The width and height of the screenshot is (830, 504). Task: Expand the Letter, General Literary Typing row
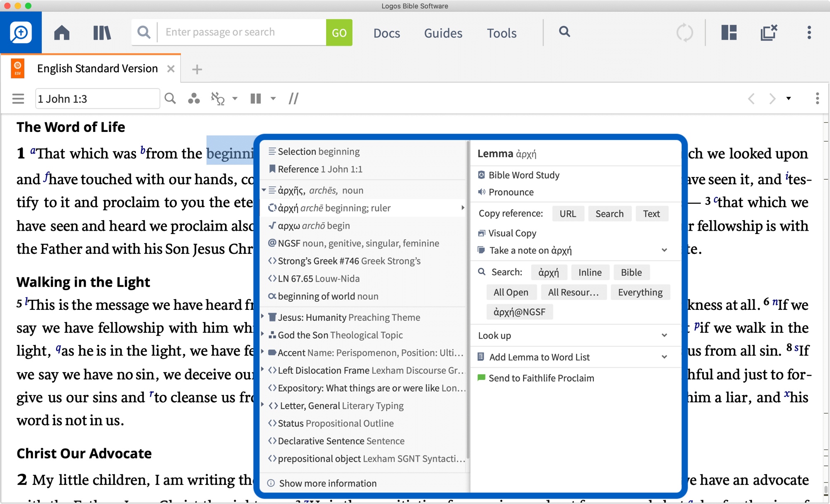tap(263, 404)
